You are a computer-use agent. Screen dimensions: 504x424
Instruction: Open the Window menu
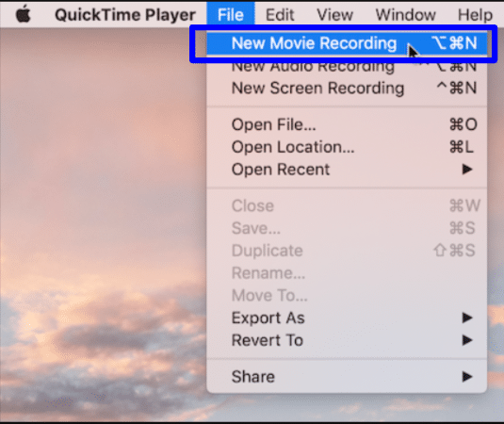[406, 15]
